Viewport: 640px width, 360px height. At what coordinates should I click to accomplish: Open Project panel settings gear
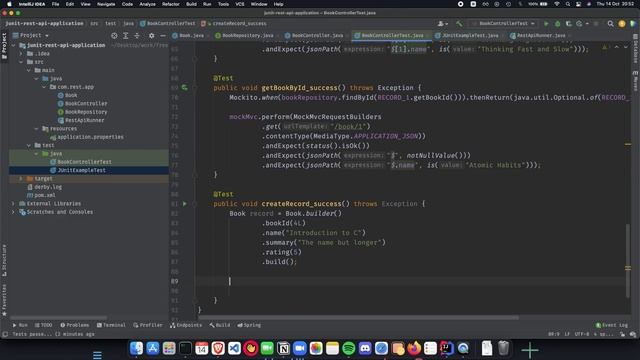151,36
